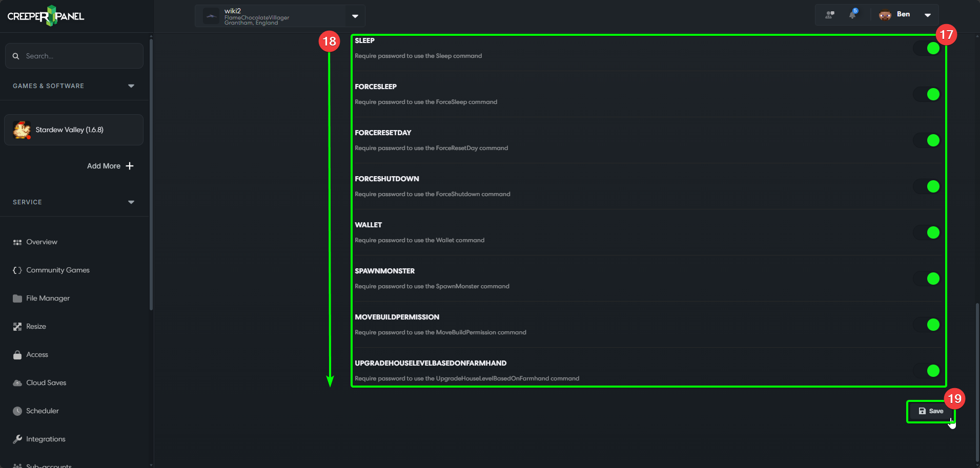Collapse the Service section
Screen dimensions: 980x468
(x=131, y=202)
